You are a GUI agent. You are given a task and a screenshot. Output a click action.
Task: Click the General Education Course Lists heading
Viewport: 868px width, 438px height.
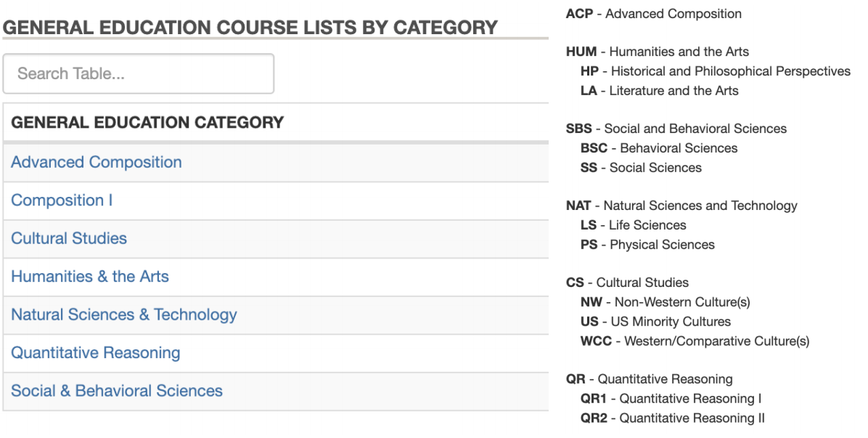250,28
